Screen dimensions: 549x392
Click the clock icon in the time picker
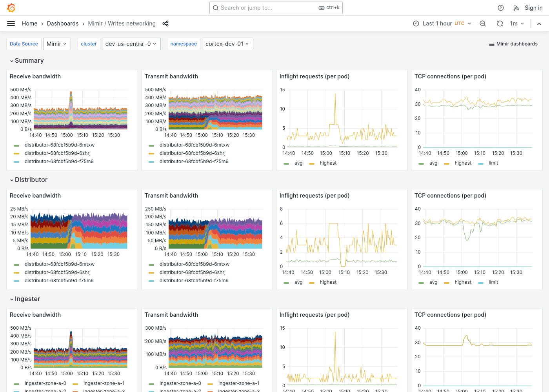[x=416, y=24]
